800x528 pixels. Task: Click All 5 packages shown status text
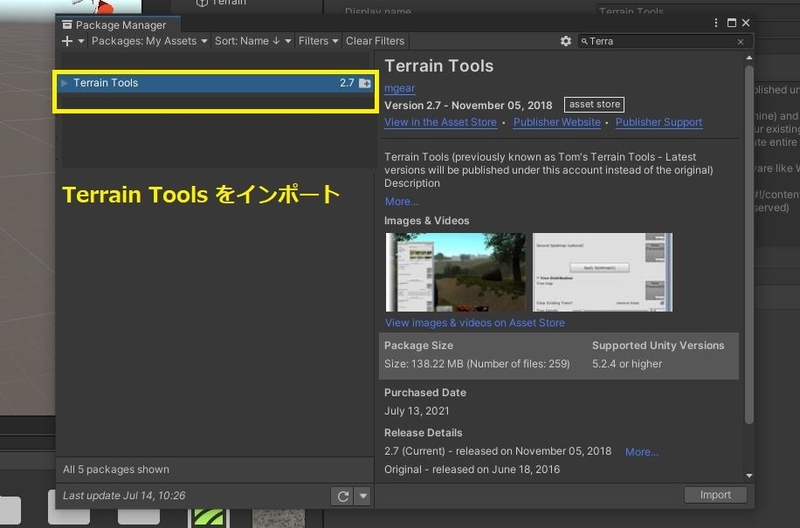pos(116,469)
